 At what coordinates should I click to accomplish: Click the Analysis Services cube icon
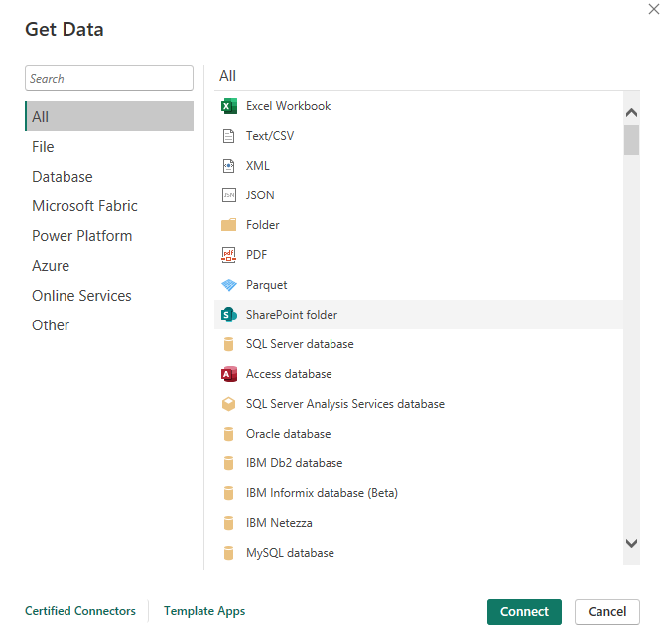228,404
